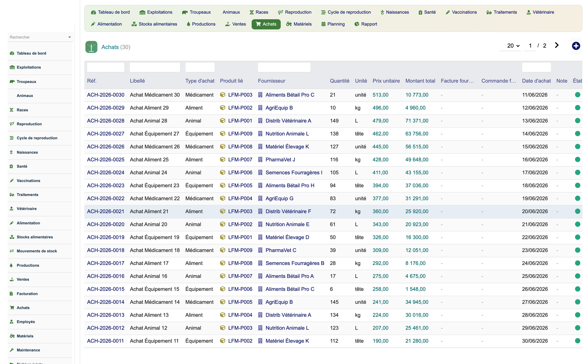Click the Type d'achat filter input field

point(200,67)
